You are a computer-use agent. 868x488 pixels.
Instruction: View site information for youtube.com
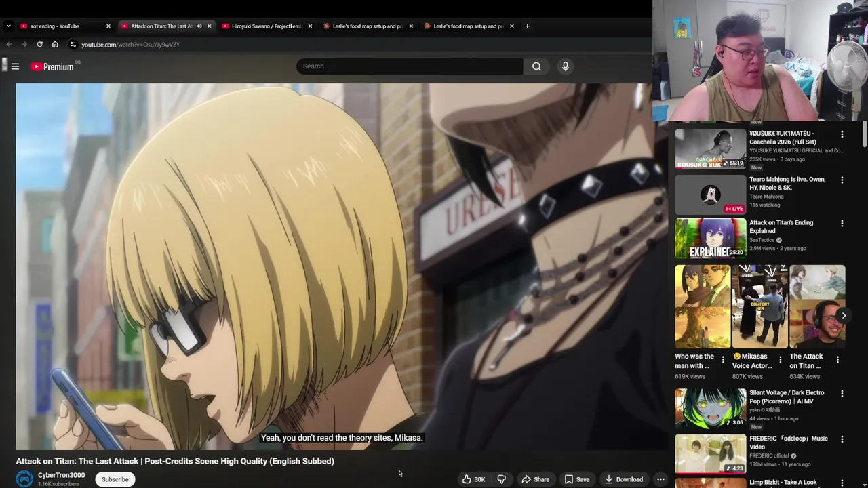point(73,45)
